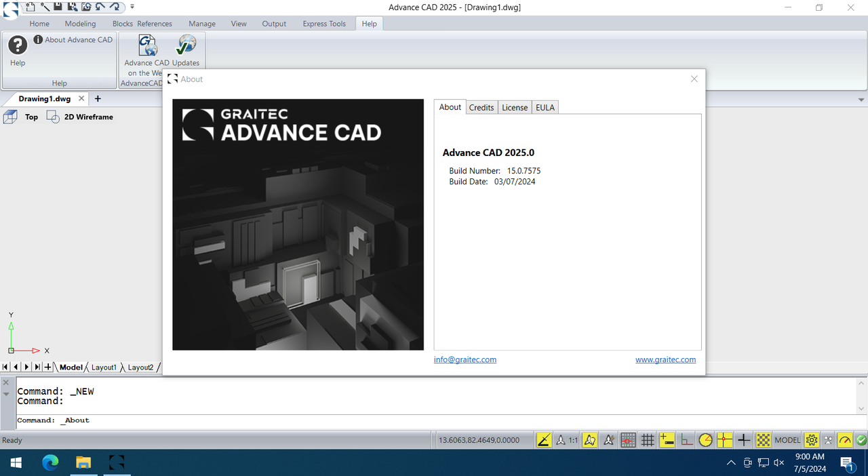Toggle annotation visibility status icon
This screenshot has height=476, width=868.
590,440
